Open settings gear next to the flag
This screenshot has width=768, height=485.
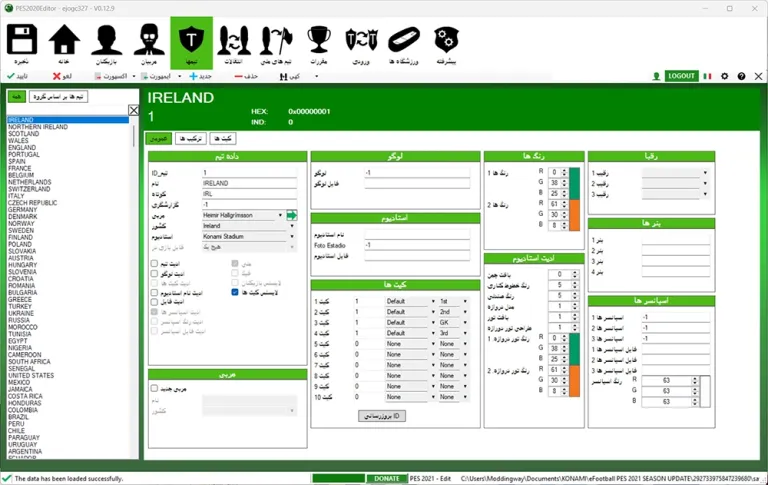tap(724, 76)
